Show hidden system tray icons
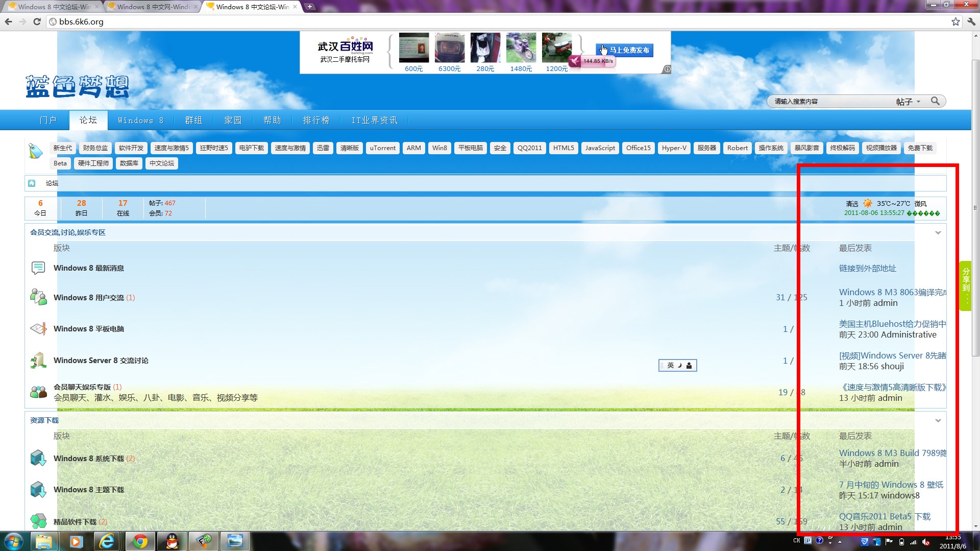 (x=840, y=542)
